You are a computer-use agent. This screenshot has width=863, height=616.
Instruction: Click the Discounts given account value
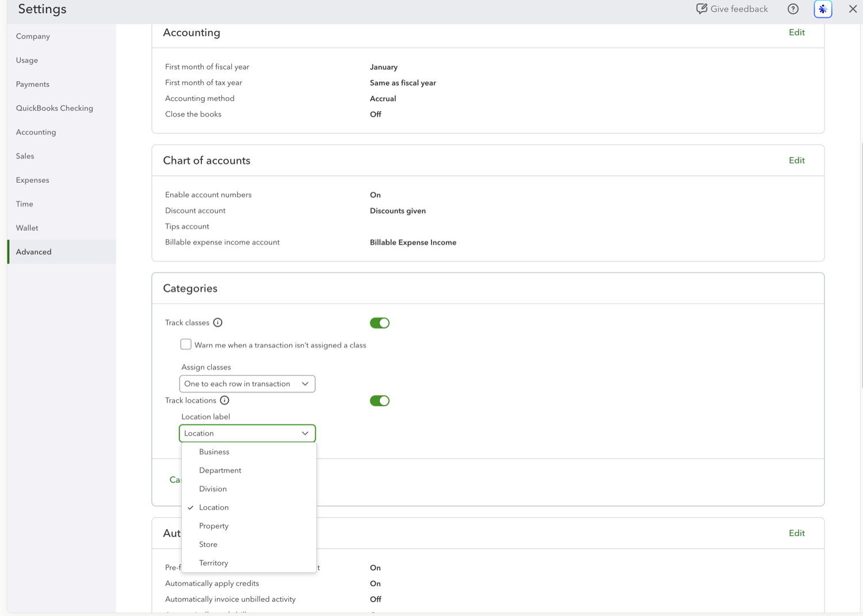(x=398, y=211)
